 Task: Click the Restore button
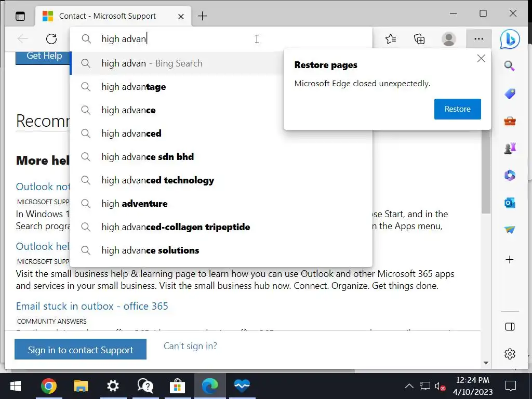tap(457, 109)
